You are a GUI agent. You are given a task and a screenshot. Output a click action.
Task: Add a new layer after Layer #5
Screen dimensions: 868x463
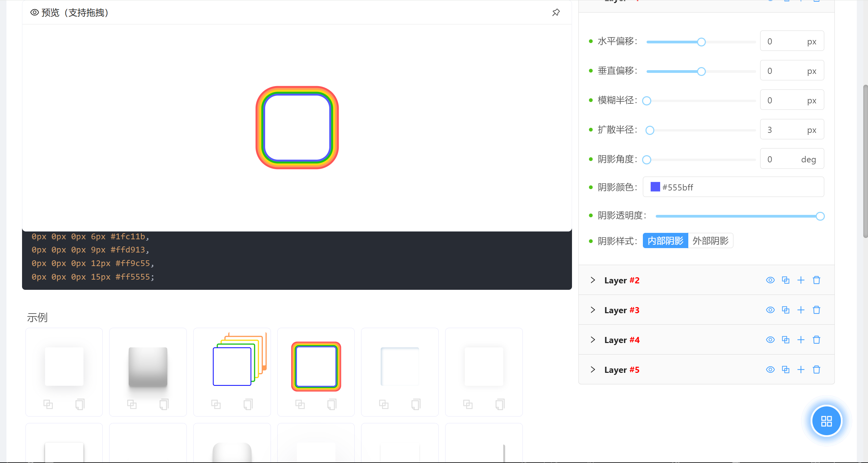coord(801,369)
